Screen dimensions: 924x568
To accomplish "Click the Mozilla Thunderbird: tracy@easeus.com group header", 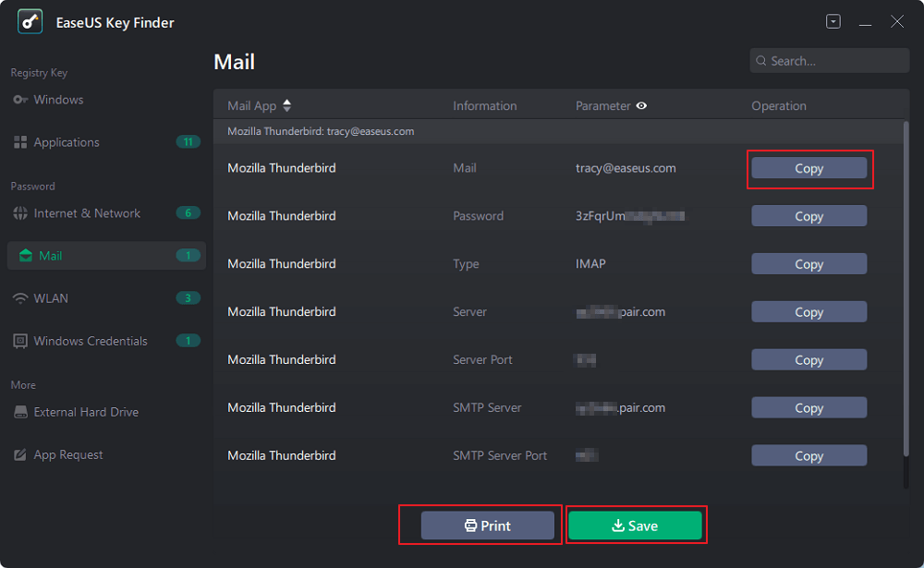I will pos(559,131).
